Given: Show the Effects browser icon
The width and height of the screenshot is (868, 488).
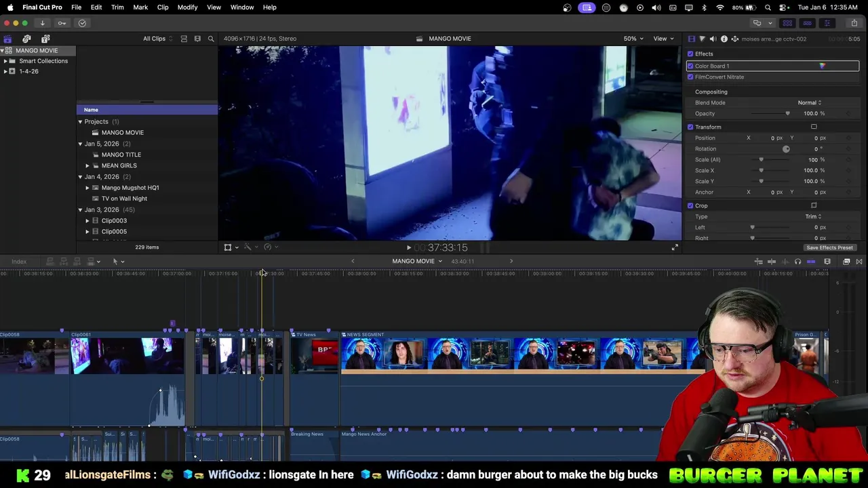Looking at the screenshot, I should click(x=846, y=262).
